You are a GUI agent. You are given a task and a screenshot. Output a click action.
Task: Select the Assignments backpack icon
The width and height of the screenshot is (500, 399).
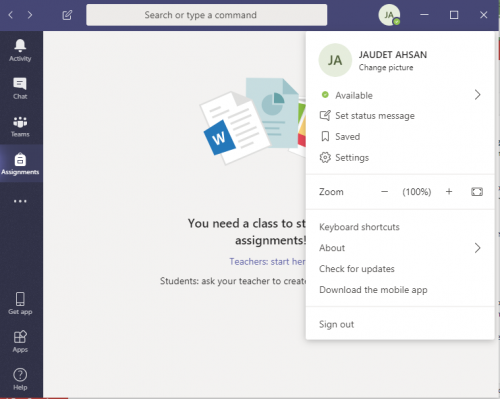click(x=20, y=159)
